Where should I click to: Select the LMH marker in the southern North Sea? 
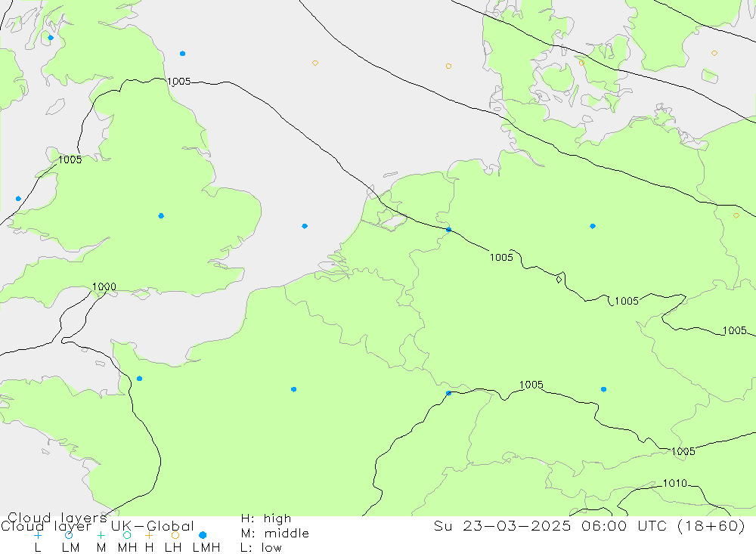tap(305, 226)
